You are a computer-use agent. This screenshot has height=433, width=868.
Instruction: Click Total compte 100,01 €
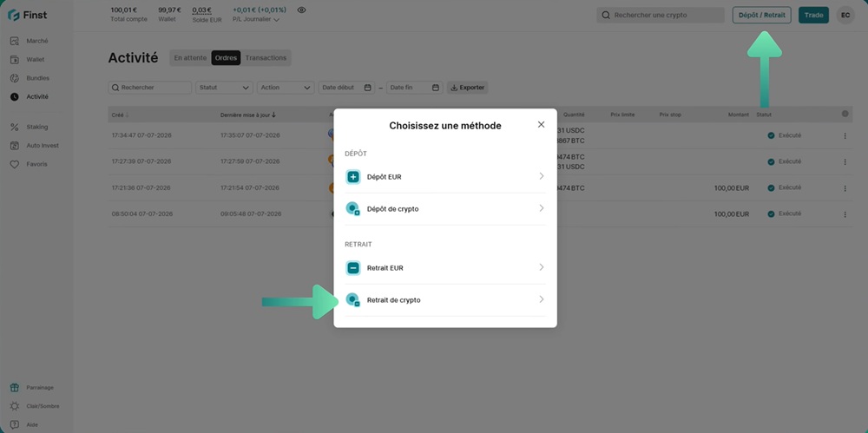point(122,10)
